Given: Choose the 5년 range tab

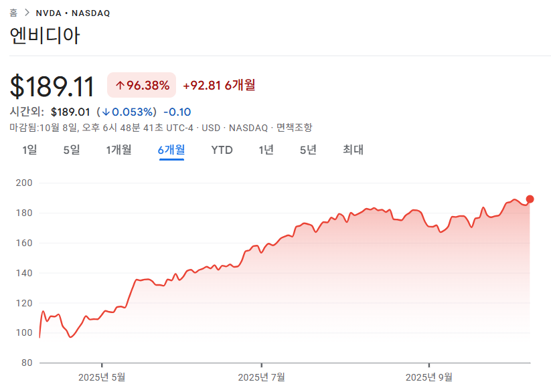Looking at the screenshot, I should (x=308, y=150).
